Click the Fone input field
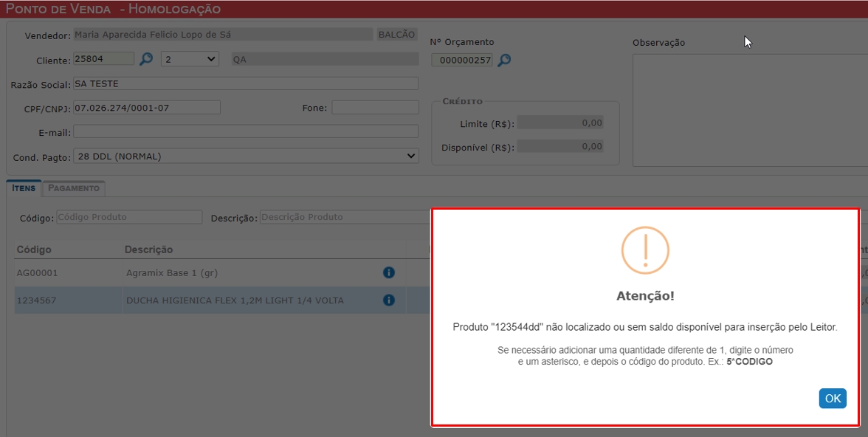This screenshot has width=868, height=437. [375, 108]
